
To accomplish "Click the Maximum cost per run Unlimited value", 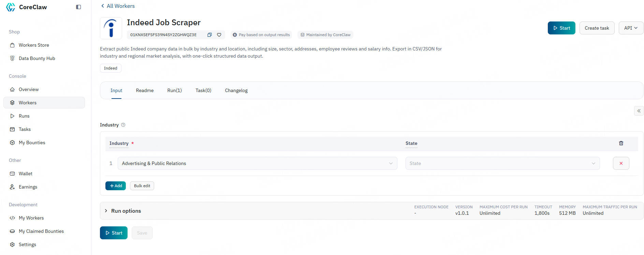I will pos(490,213).
